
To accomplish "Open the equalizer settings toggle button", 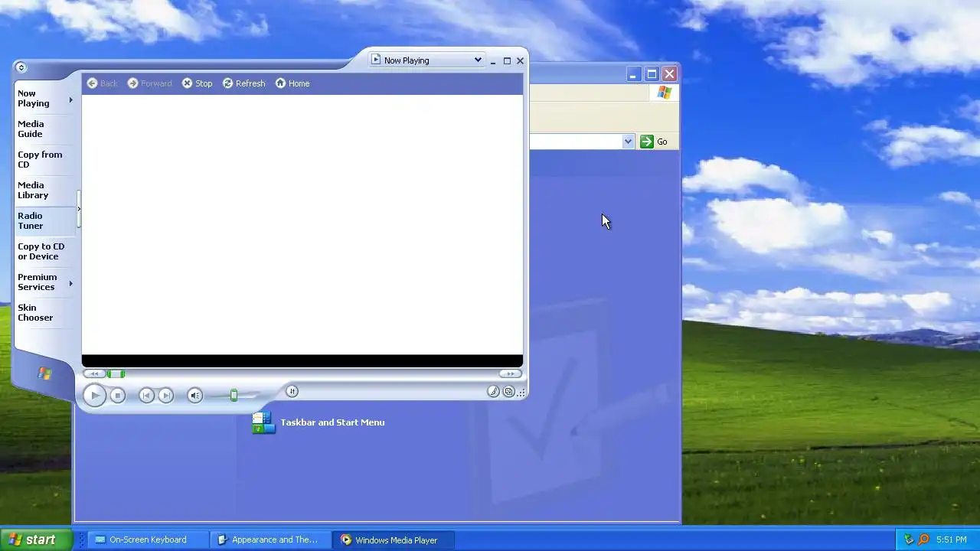I will (292, 392).
